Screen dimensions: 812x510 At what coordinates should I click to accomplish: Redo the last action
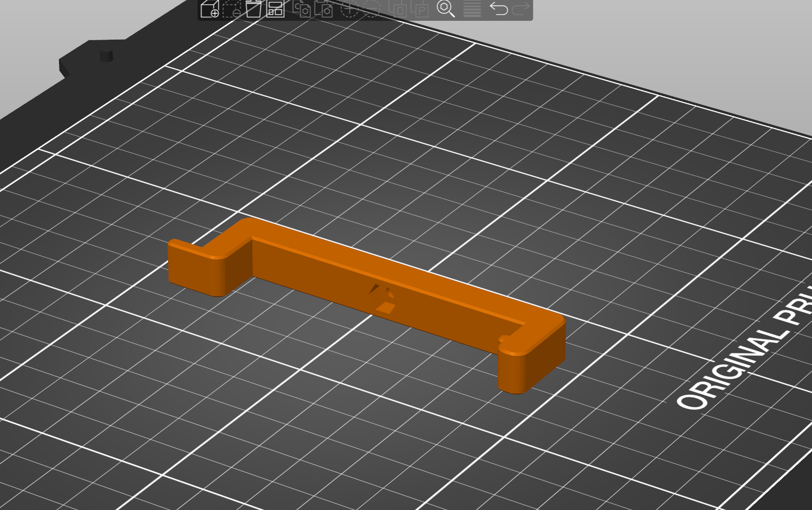pyautogui.click(x=520, y=8)
